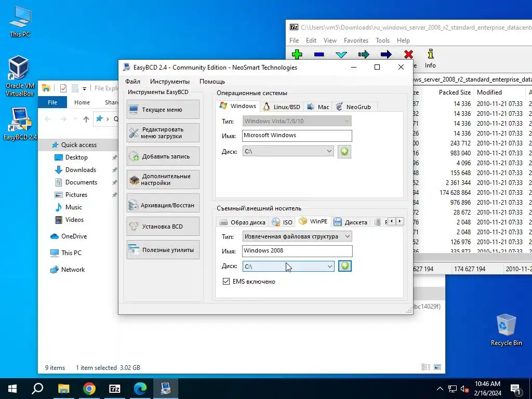Switch to the WinPE tab
Screen dimensions: 532x399
tap(313, 221)
